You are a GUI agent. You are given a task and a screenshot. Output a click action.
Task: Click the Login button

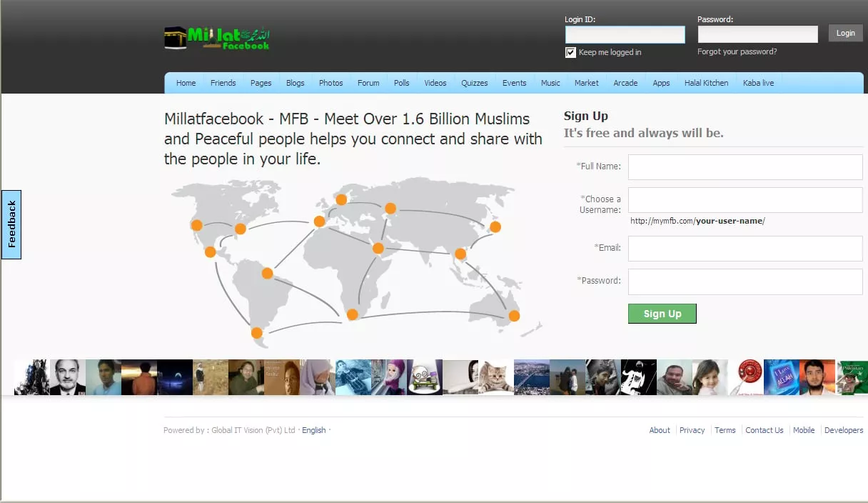(846, 33)
